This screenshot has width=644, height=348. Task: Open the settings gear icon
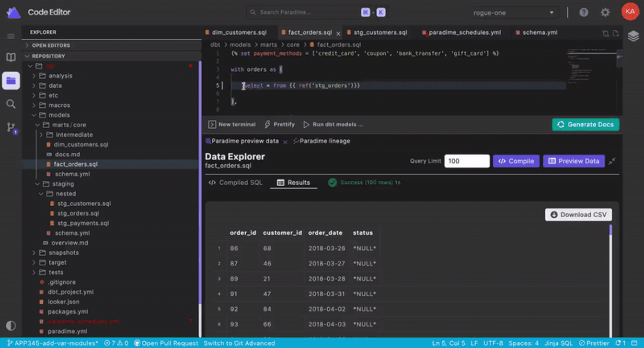[605, 12]
